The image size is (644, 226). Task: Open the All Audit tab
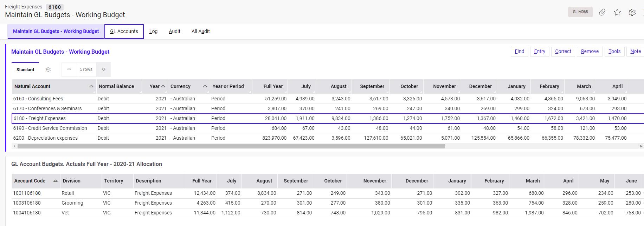(200, 31)
